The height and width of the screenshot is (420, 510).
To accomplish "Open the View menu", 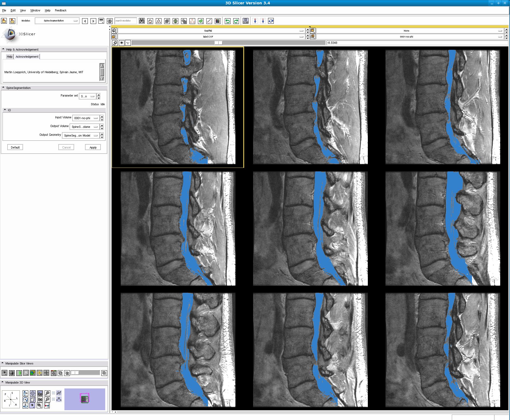I will click(23, 10).
